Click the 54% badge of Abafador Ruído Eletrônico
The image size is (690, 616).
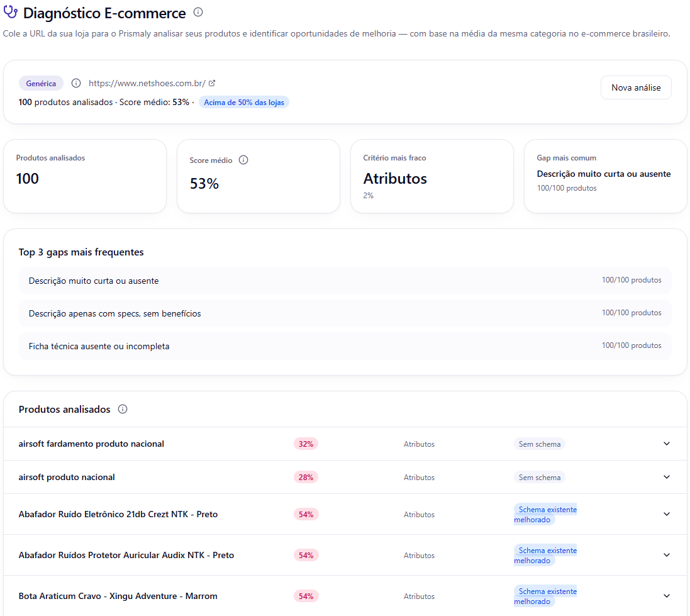(x=306, y=514)
